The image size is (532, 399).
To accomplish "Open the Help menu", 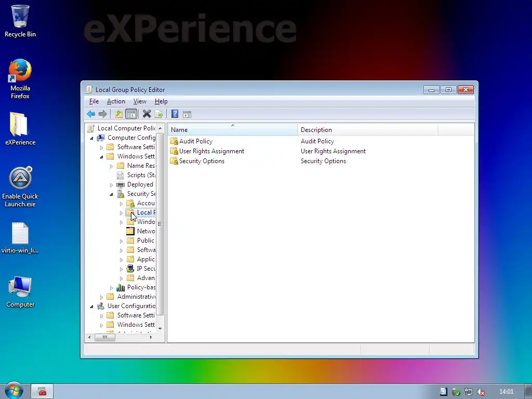I will [161, 101].
